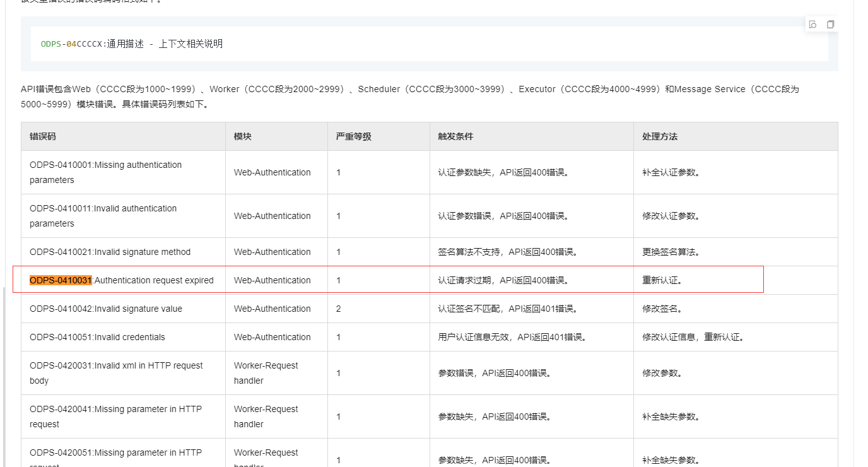
Task: Click Worker-Request handler in the ODPS-0420031 row
Action: 266,373
